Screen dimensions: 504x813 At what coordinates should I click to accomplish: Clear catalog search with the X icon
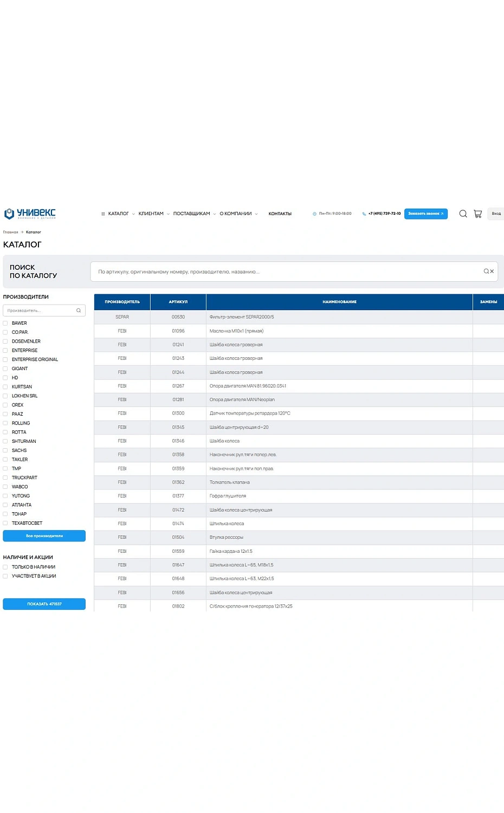492,272
